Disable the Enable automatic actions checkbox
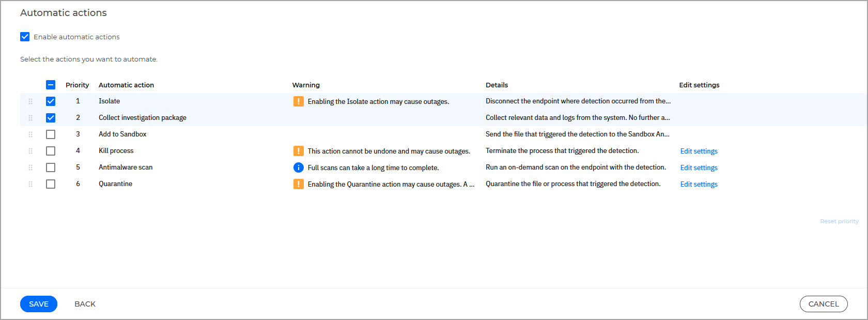The width and height of the screenshot is (868, 320). coord(25,37)
